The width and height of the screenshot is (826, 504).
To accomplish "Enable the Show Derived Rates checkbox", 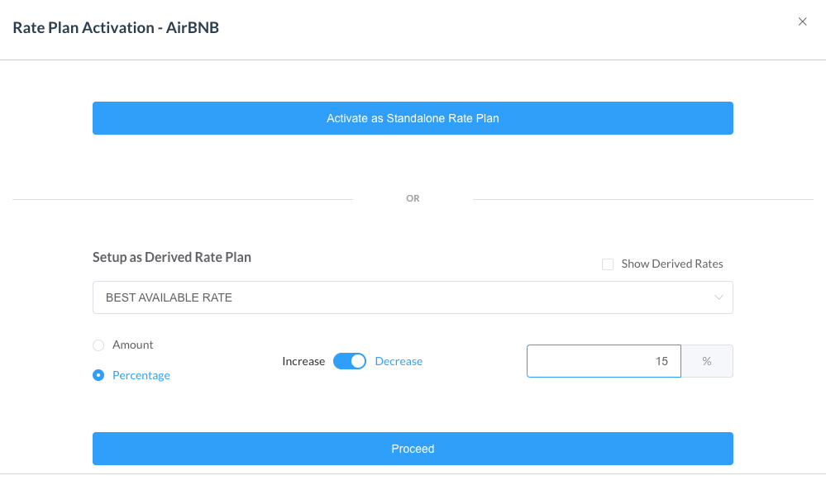I will (x=608, y=264).
